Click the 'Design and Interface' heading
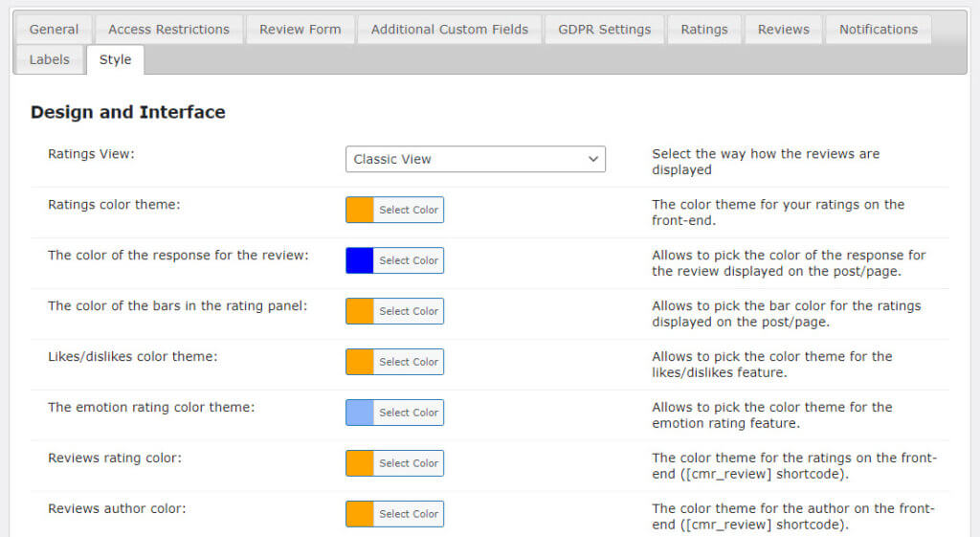The image size is (980, 537). pyautogui.click(x=128, y=112)
